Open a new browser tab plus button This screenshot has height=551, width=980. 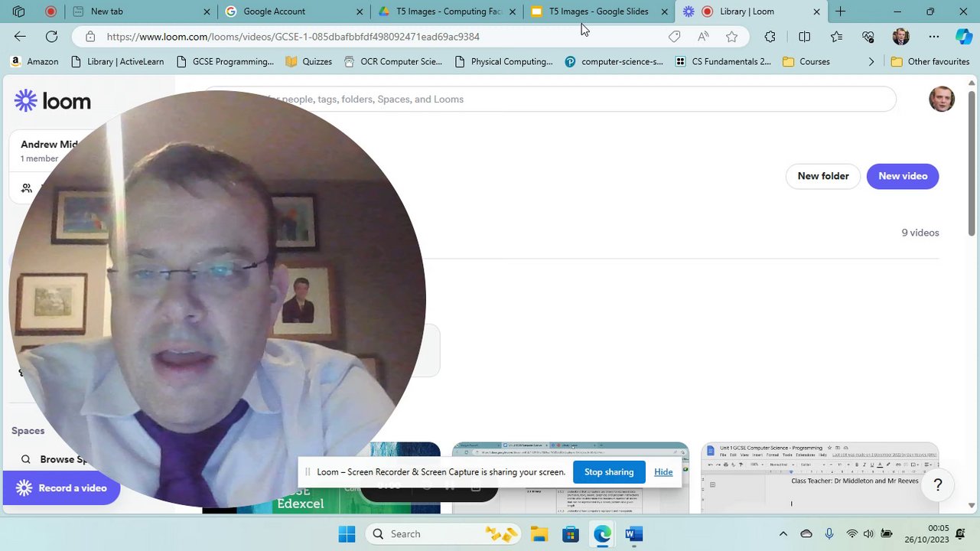pos(840,11)
